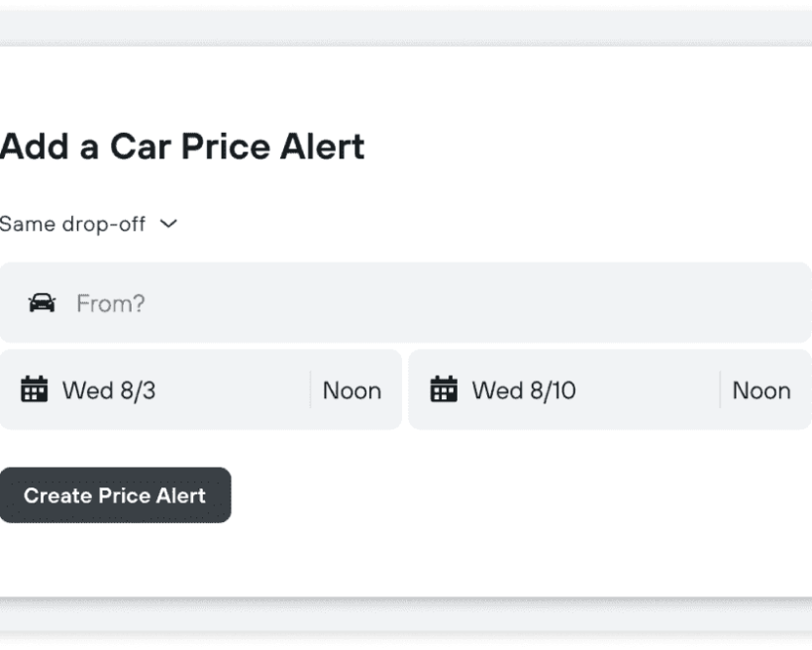Screen dimensions: 812x650
Task: Click the pickup date calendar icon
Action: [x=36, y=389]
